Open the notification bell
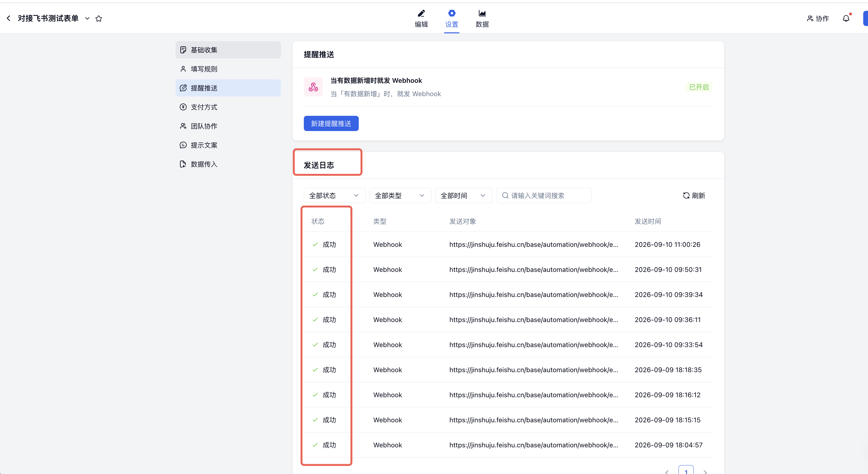 click(x=846, y=18)
